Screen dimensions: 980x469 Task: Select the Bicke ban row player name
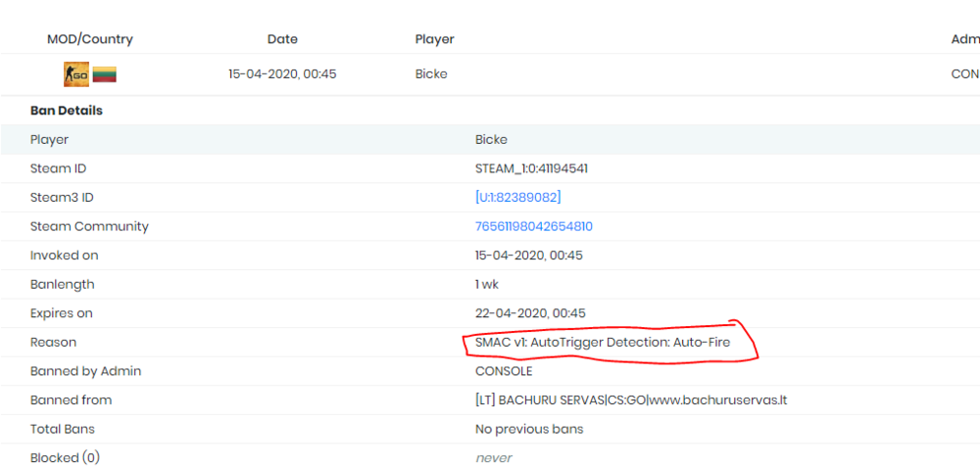[x=431, y=74]
